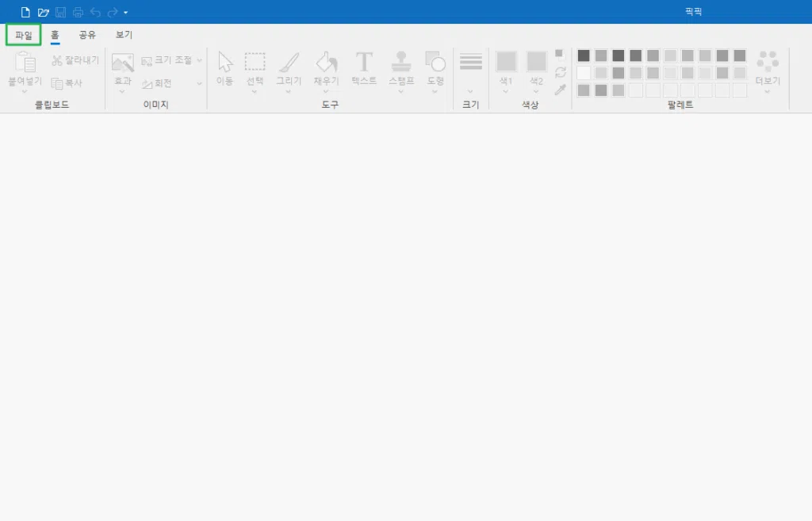Image resolution: width=812 pixels, height=521 pixels.
Task: Switch to the 공유 (share) tab
Action: click(87, 35)
